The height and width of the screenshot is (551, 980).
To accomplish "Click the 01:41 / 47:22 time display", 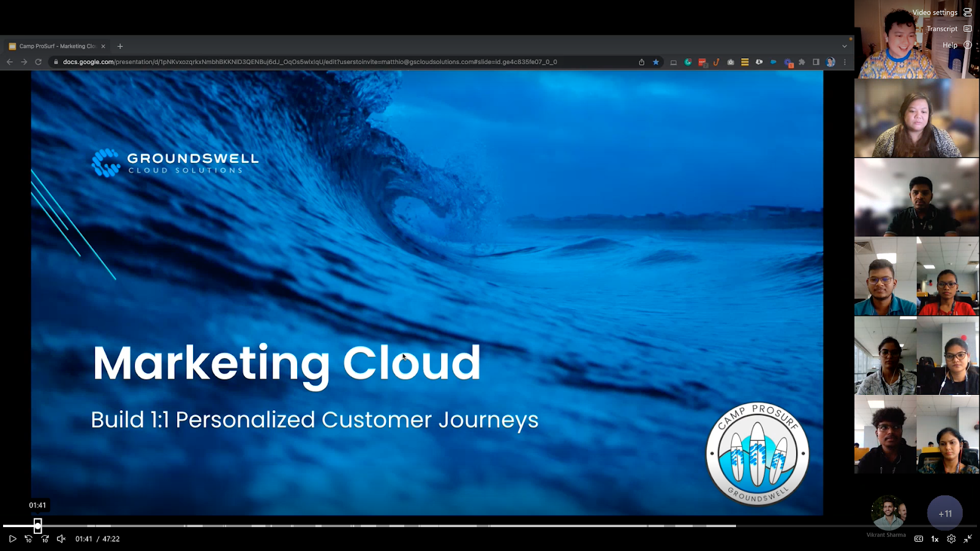I will click(97, 539).
